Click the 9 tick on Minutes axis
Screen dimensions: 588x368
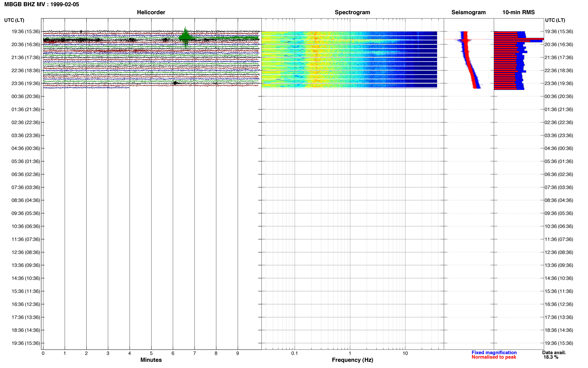[238, 353]
